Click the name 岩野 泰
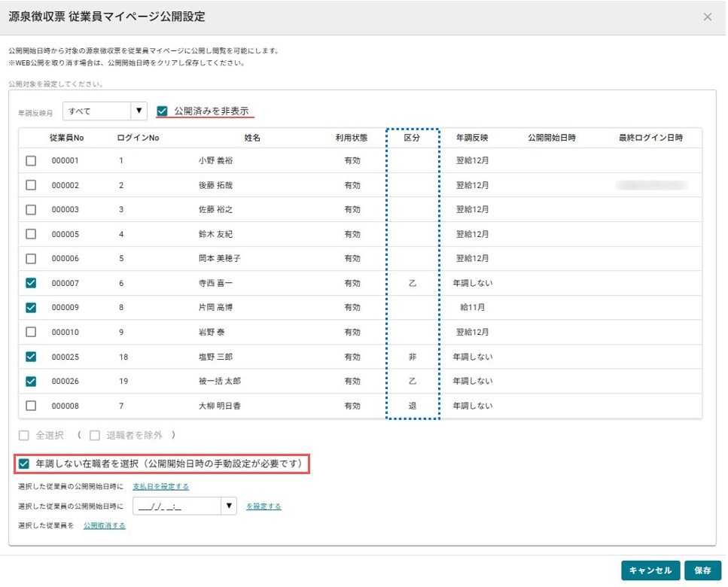The height and width of the screenshot is (587, 728). [x=212, y=332]
